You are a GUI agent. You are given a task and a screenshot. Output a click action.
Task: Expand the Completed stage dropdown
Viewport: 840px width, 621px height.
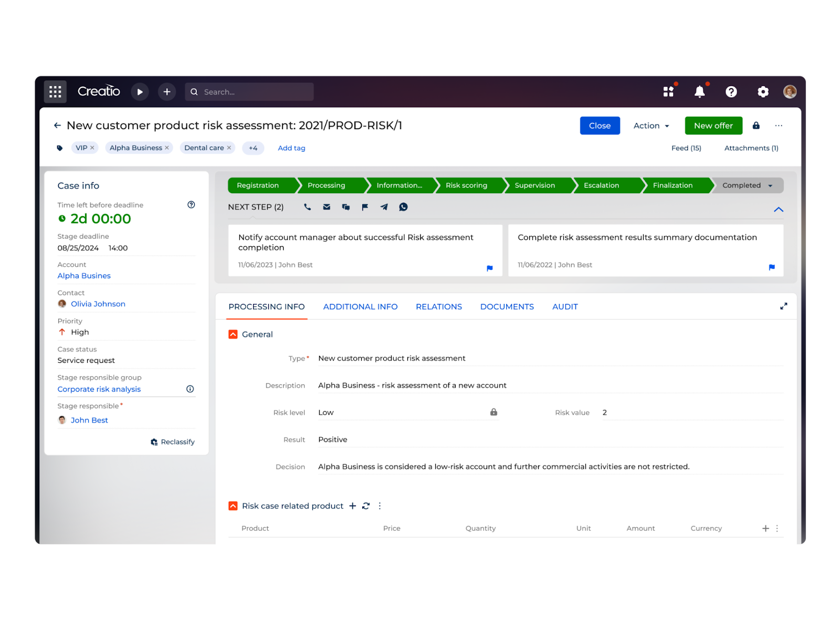[771, 185]
